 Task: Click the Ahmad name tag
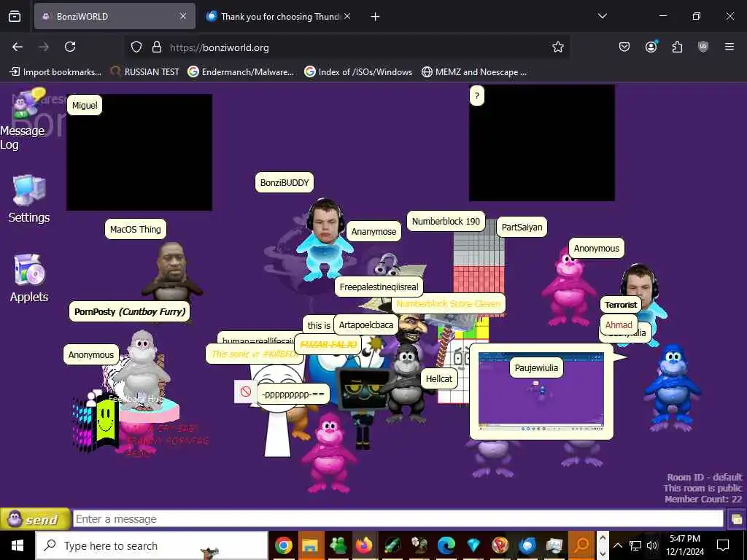click(619, 324)
